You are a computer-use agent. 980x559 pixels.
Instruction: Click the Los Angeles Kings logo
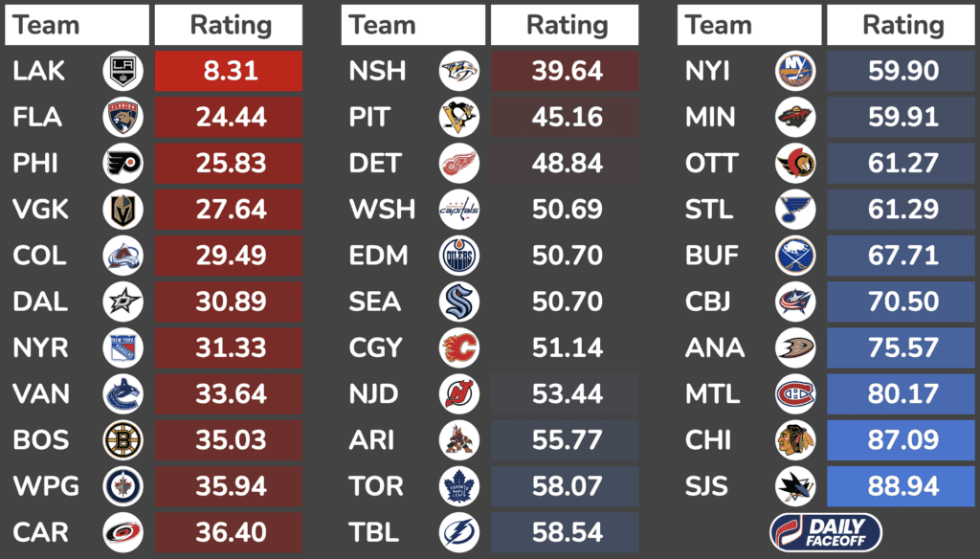click(x=123, y=72)
